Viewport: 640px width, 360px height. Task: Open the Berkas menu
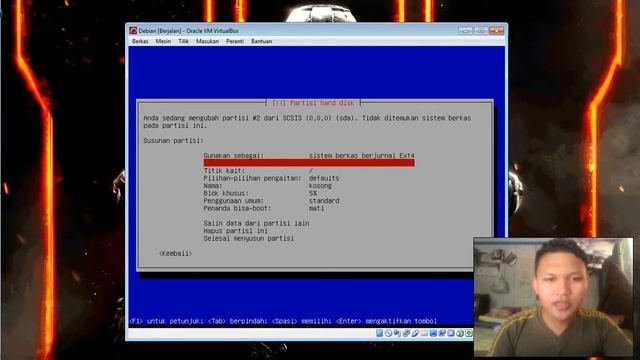(140, 41)
